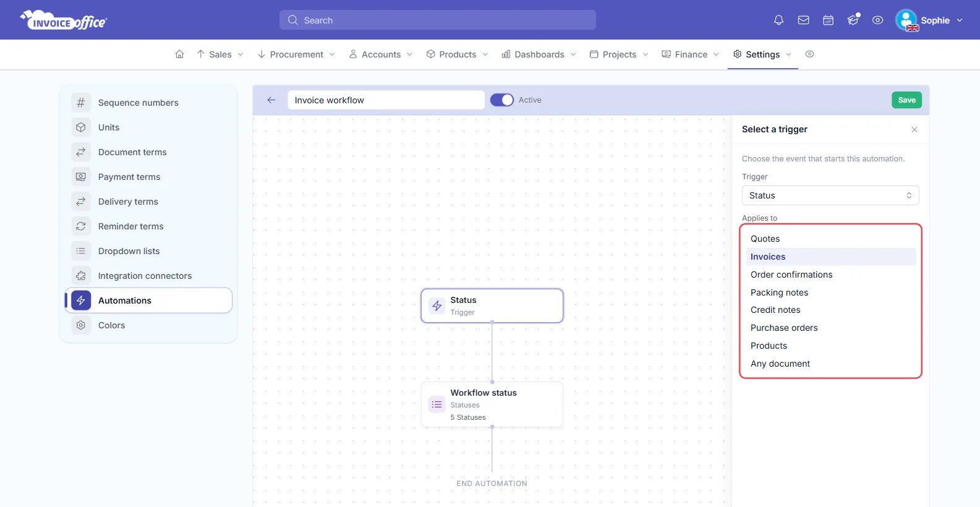Open the Projects navigation menu

tap(620, 54)
